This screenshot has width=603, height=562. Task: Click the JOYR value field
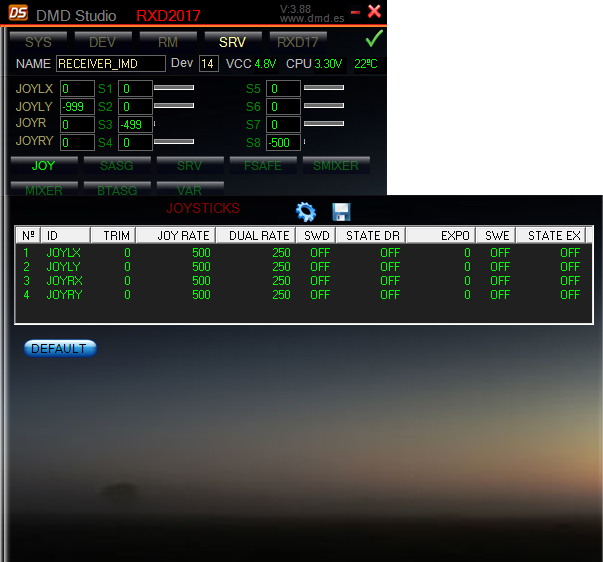click(x=77, y=125)
